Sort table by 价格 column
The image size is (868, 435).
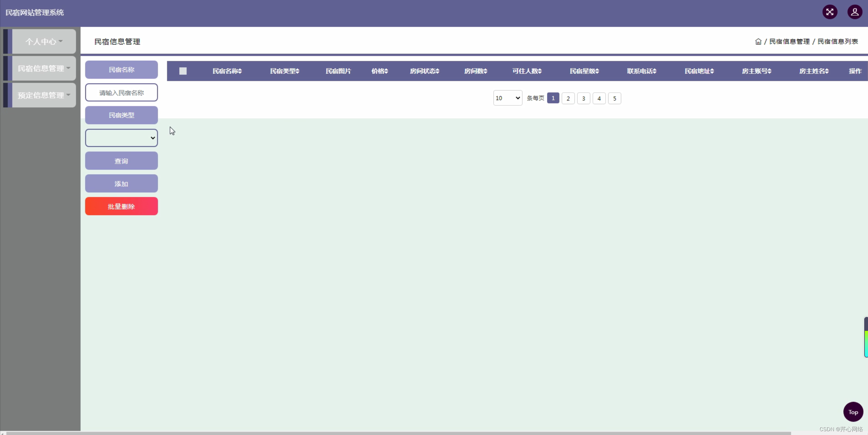coord(380,71)
